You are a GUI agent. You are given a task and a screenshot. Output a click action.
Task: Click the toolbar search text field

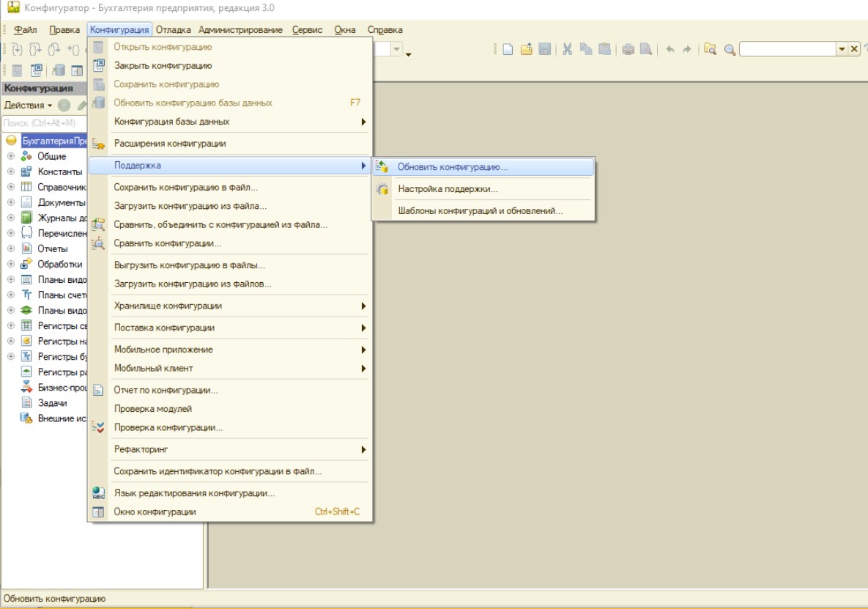pyautogui.click(x=787, y=49)
